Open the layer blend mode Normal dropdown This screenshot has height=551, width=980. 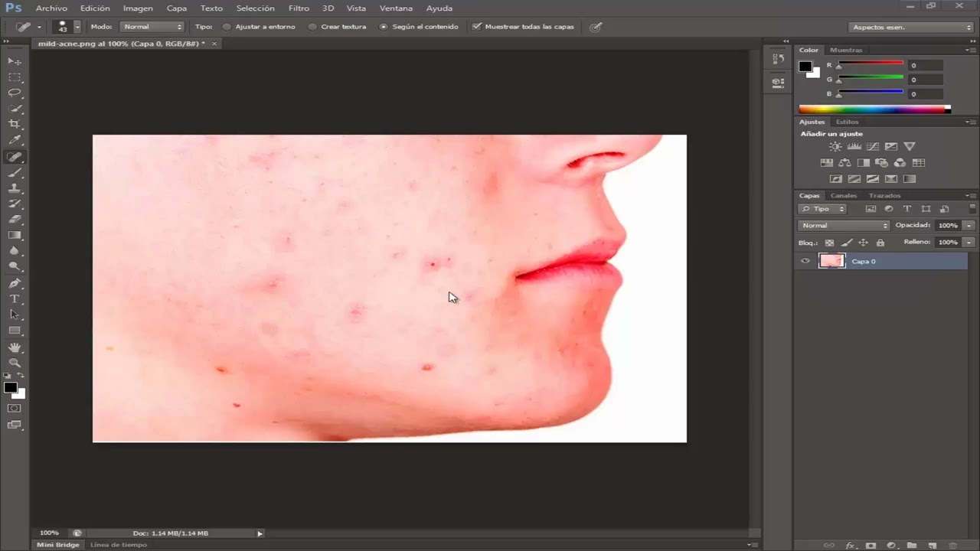[844, 226]
